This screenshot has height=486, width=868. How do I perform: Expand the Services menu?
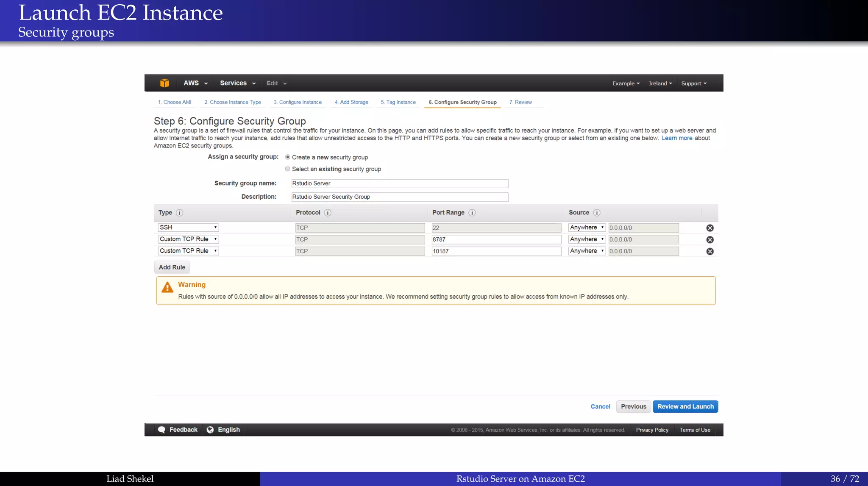click(238, 83)
